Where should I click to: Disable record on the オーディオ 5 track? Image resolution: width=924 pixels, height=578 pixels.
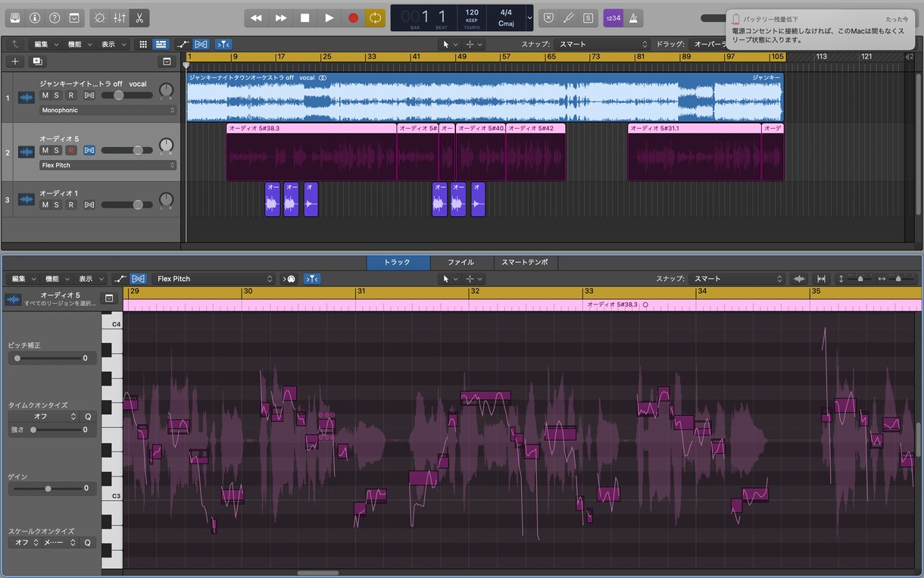(x=70, y=151)
